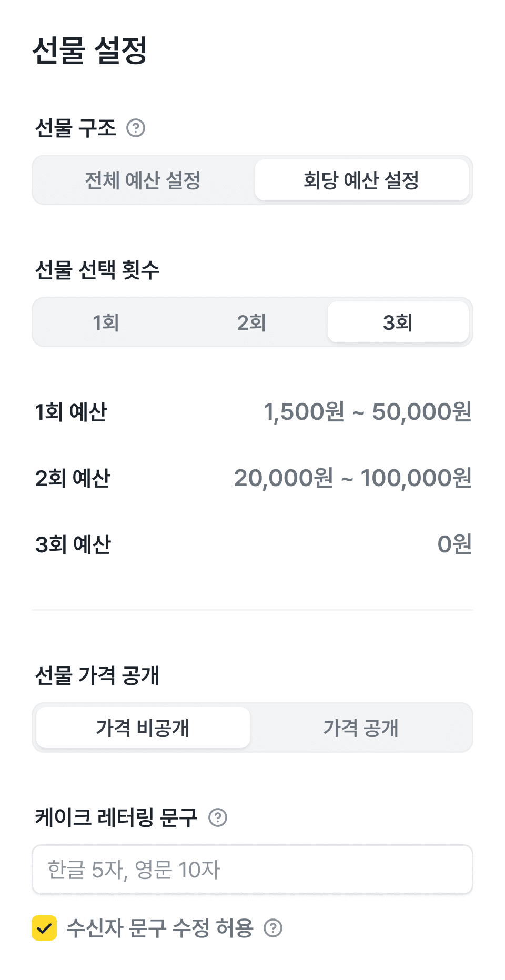Switch to 전체 예산 설정 mode
Image resolution: width=505 pixels, height=980 pixels.
tap(143, 180)
